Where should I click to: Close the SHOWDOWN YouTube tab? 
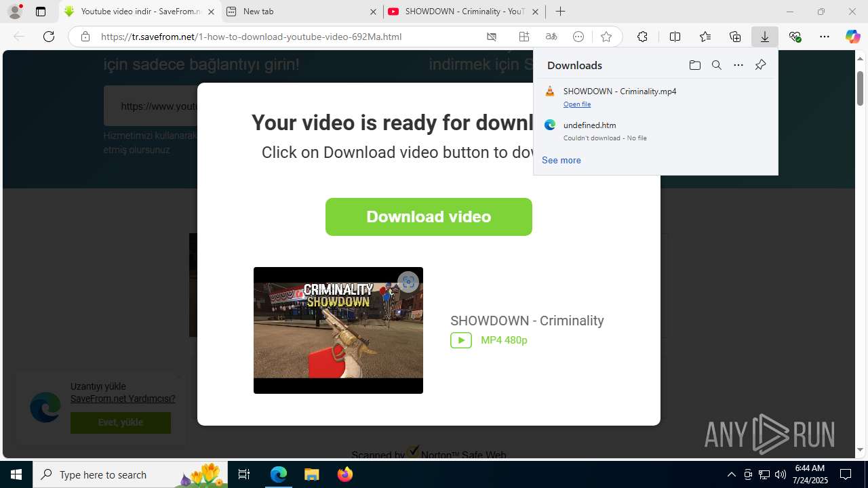535,12
